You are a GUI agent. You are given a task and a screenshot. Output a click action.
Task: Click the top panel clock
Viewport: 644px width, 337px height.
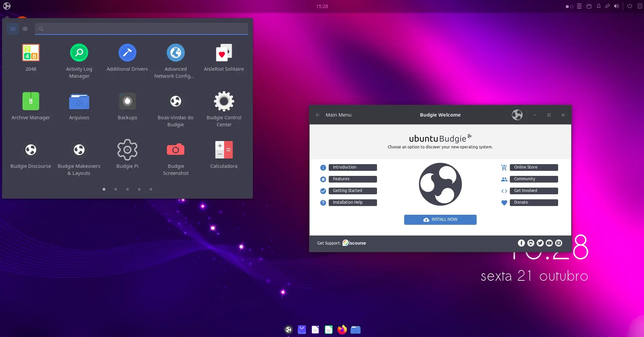[x=322, y=6]
